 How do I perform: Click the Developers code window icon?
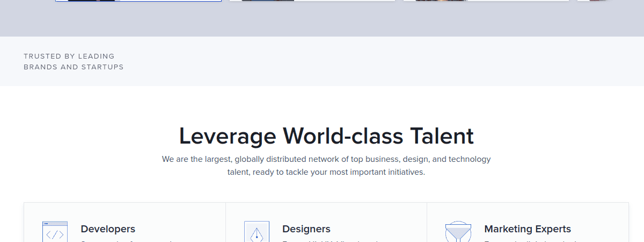click(x=55, y=232)
